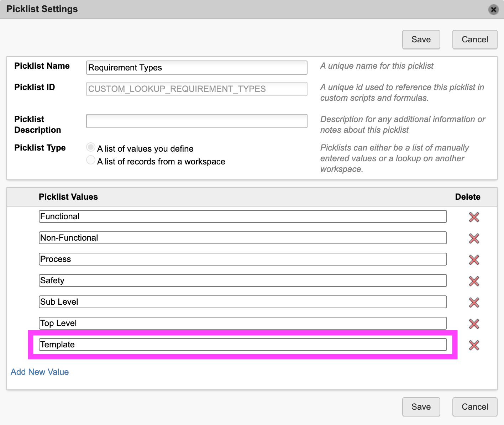Click the Add New Value link
This screenshot has height=425, width=504.
pyautogui.click(x=40, y=372)
